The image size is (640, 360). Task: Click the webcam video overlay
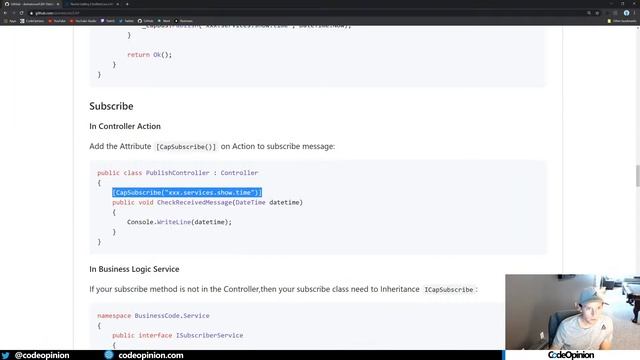(x=572, y=311)
